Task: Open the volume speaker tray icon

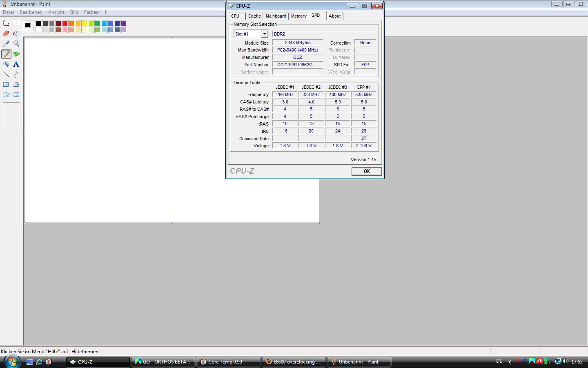Action: coord(566,361)
